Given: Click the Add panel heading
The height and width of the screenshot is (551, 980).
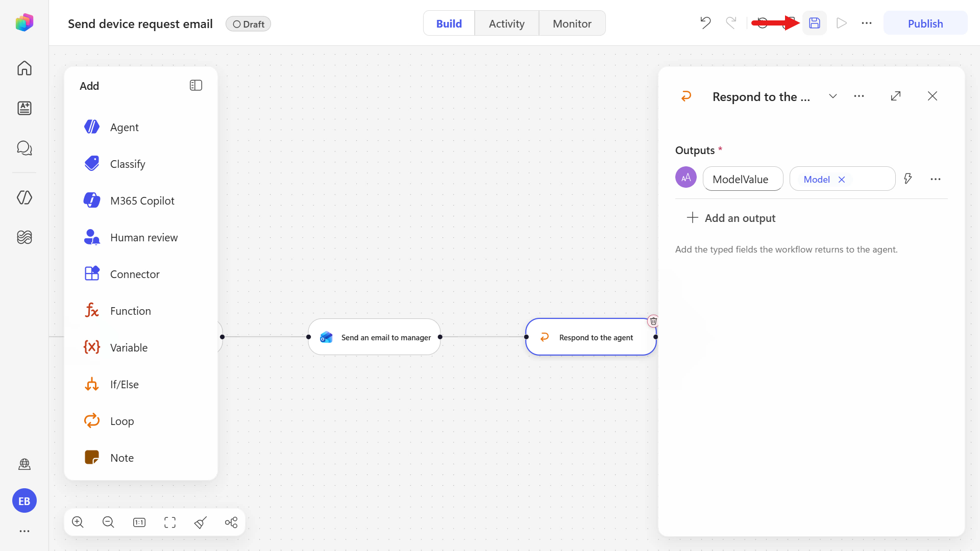Looking at the screenshot, I should (89, 86).
